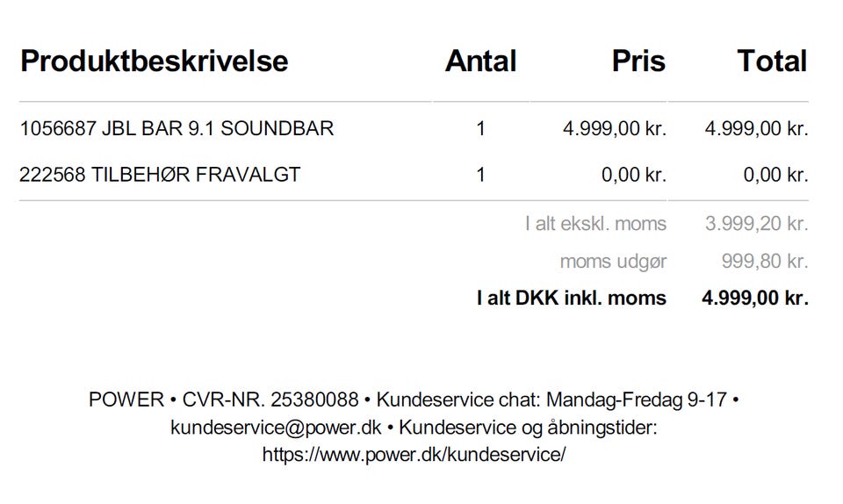843x504 pixels.
Task: Click the I alt DKK inkl. moms label
Action: [572, 298]
